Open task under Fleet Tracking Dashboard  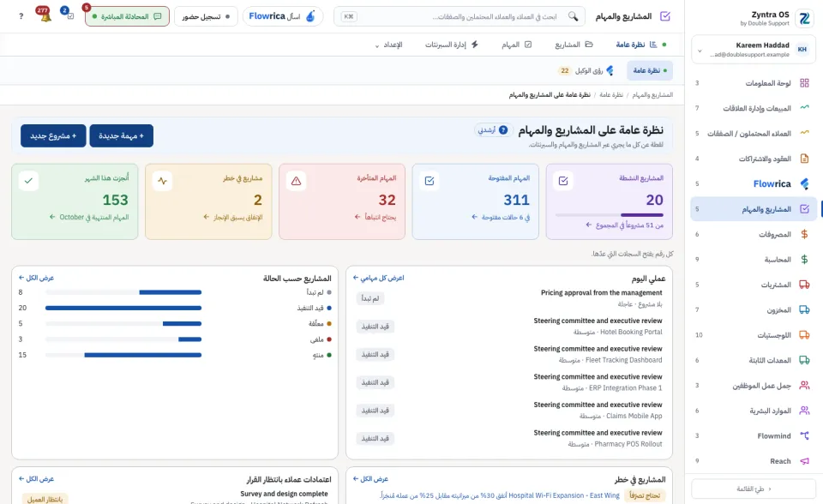[x=598, y=349]
